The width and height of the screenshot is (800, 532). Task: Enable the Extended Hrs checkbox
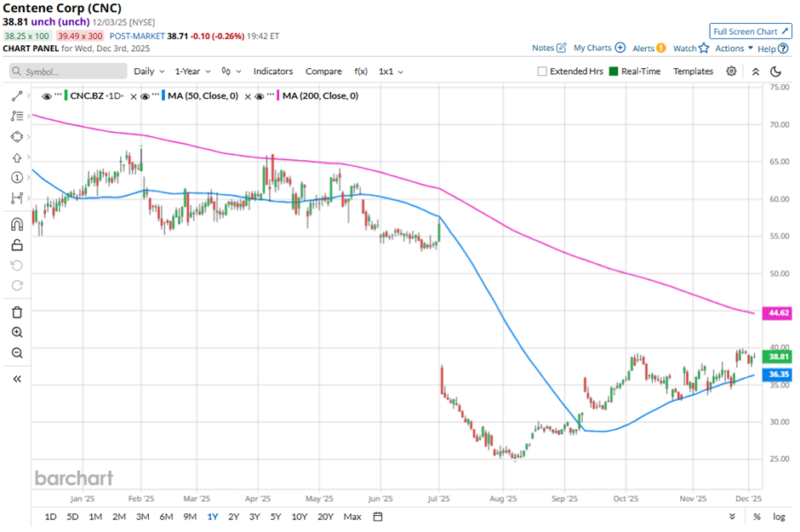[x=542, y=72]
